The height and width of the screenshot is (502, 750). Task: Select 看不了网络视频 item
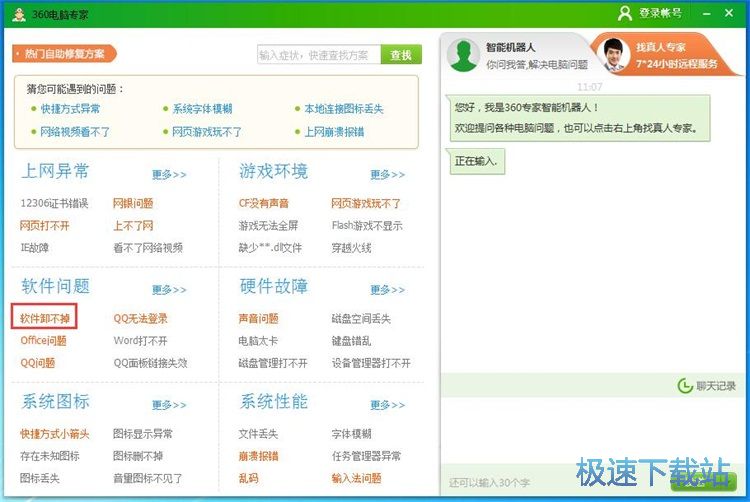click(148, 248)
